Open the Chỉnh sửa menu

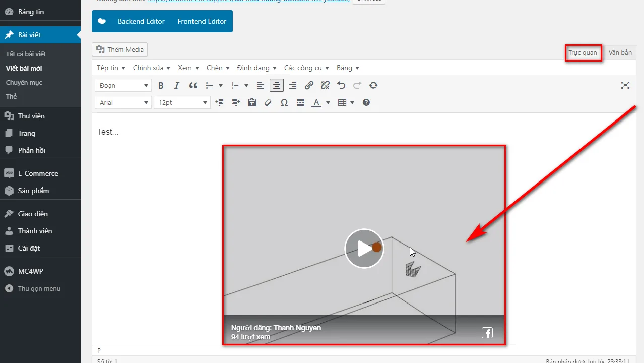point(152,68)
